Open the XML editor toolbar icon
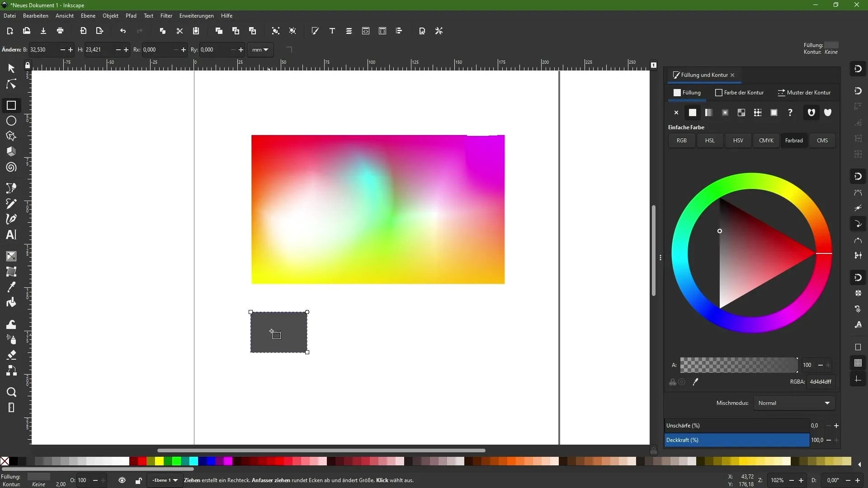Viewport: 868px width, 488px height. click(366, 31)
